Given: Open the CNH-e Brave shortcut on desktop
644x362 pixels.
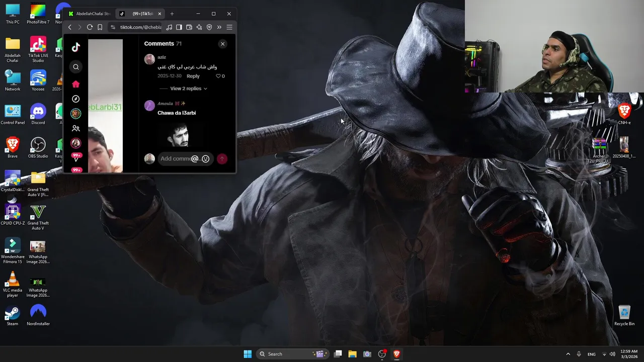Looking at the screenshot, I should point(624,115).
